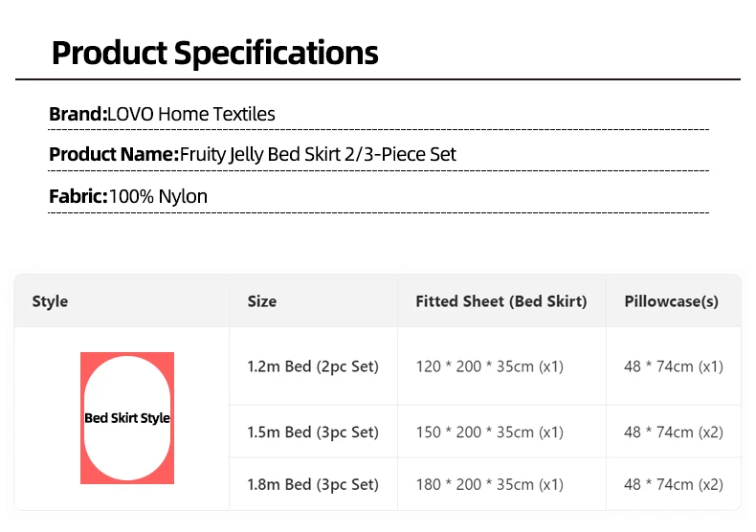756x532 pixels.
Task: Click the 1.5m row's 48 * 74cm (x2) cell
Action: click(674, 432)
